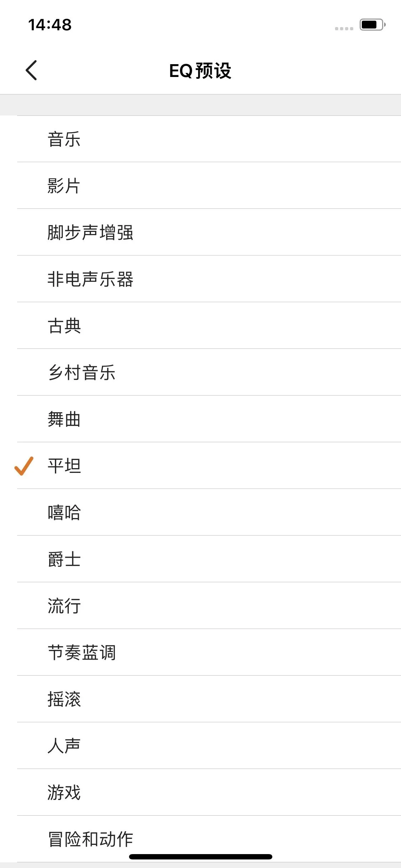Tap the EQ预设 page title

pos(200,71)
